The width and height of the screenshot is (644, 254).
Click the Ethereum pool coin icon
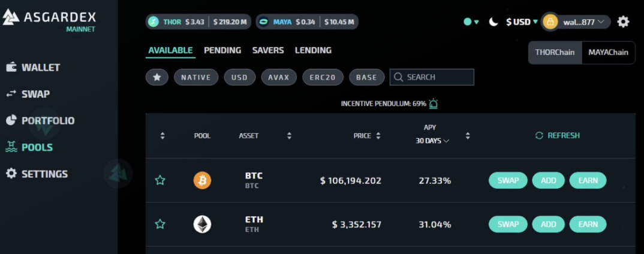202,224
